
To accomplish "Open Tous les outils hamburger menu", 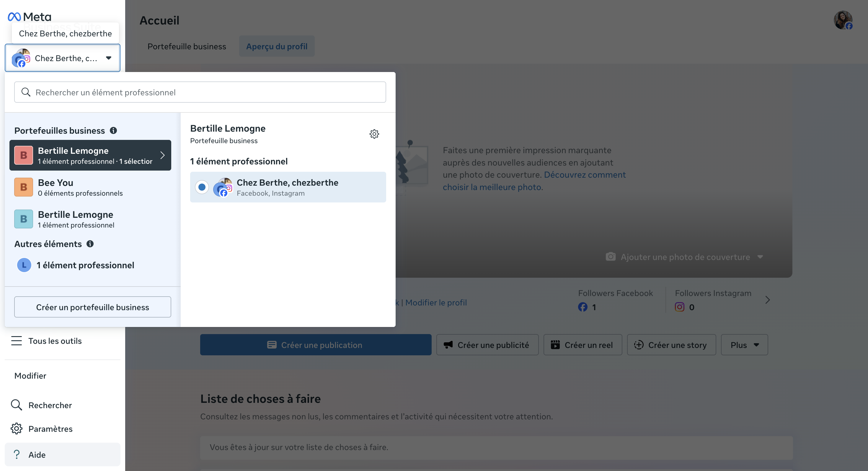I will 16,341.
